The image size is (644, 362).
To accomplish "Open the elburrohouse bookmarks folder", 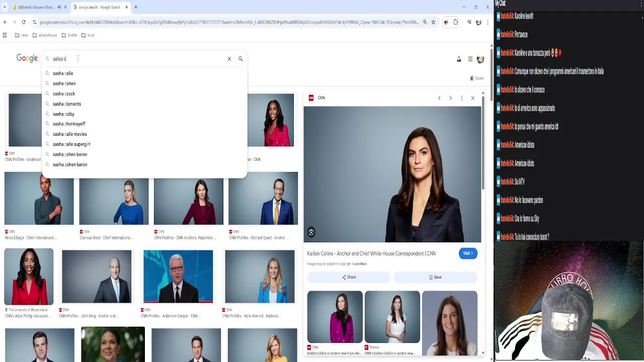I will pos(45,35).
